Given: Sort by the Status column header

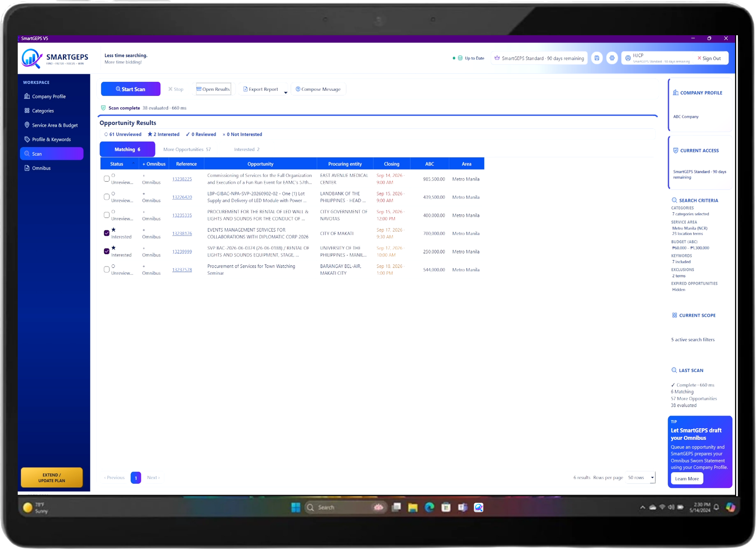Looking at the screenshot, I should [x=117, y=164].
